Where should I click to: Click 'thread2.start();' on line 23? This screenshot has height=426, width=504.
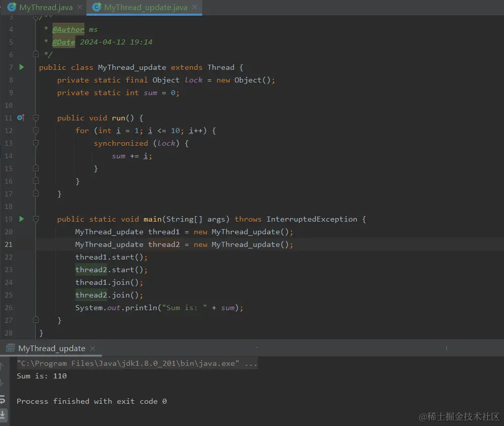pyautogui.click(x=111, y=270)
